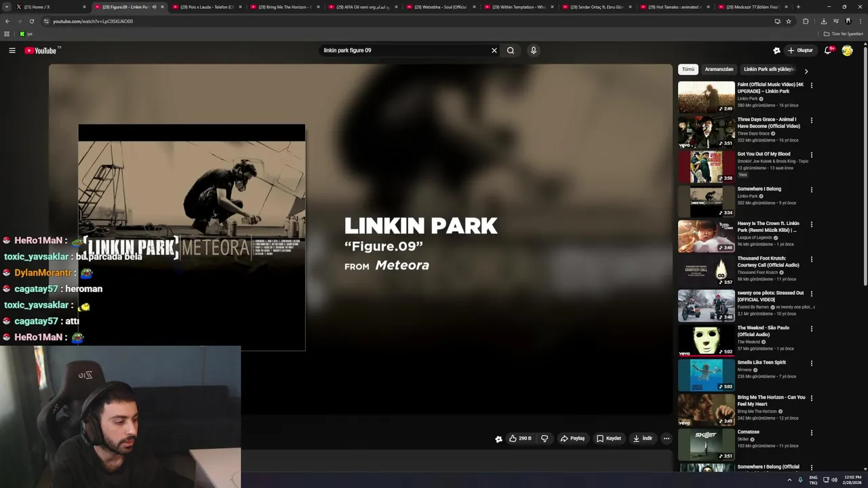Image resolution: width=868 pixels, height=488 pixels.
Task: Go back in browser history
Action: (x=7, y=21)
